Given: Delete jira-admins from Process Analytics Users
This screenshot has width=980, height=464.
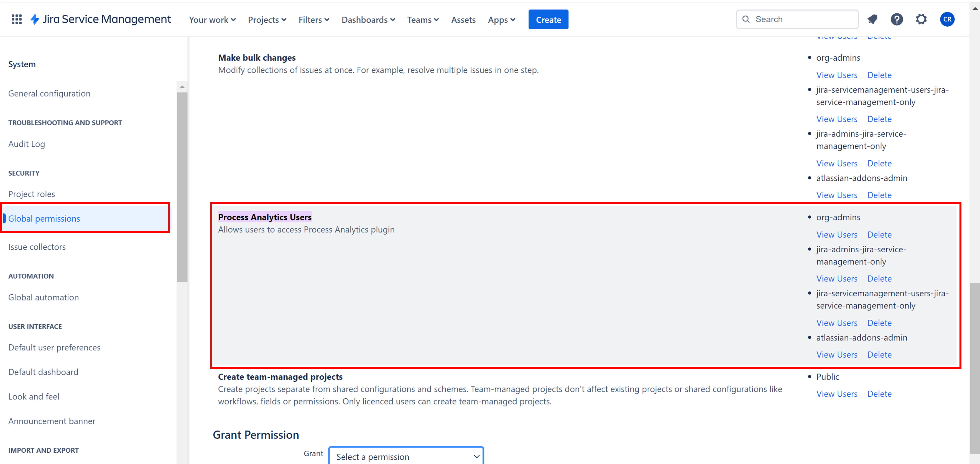Looking at the screenshot, I should [x=879, y=279].
